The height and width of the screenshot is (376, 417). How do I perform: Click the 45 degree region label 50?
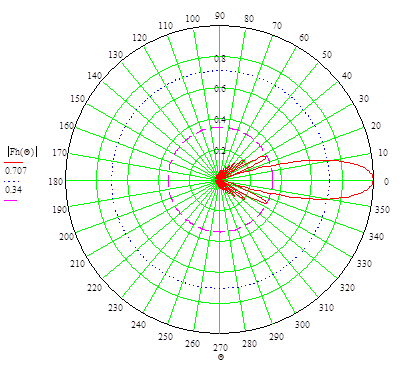tap(327, 54)
